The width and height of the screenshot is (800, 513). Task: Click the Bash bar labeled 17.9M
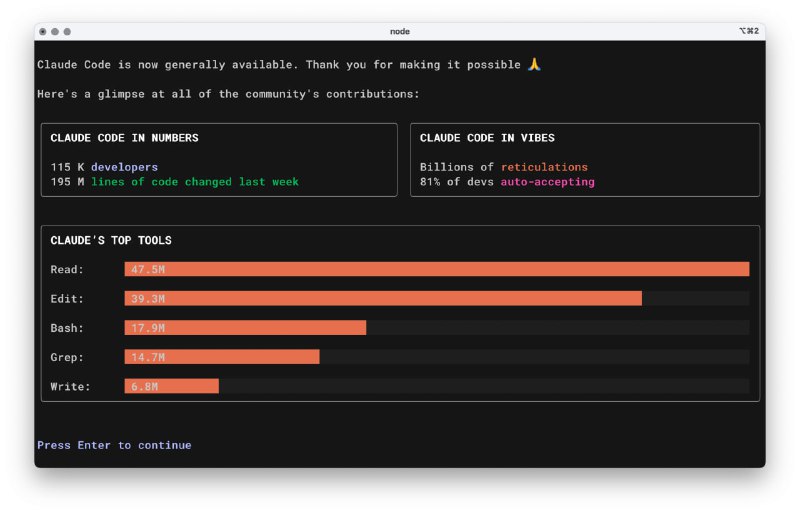click(x=245, y=328)
